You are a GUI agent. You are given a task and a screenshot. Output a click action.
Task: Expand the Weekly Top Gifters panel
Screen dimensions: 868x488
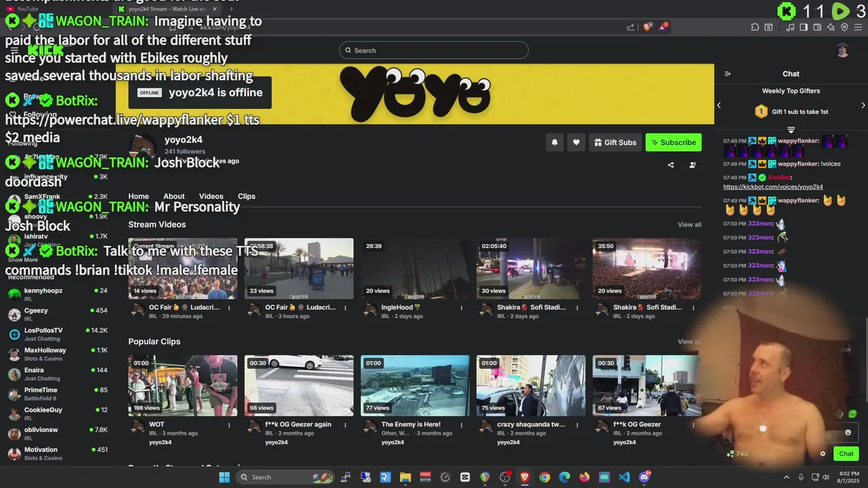tap(791, 129)
